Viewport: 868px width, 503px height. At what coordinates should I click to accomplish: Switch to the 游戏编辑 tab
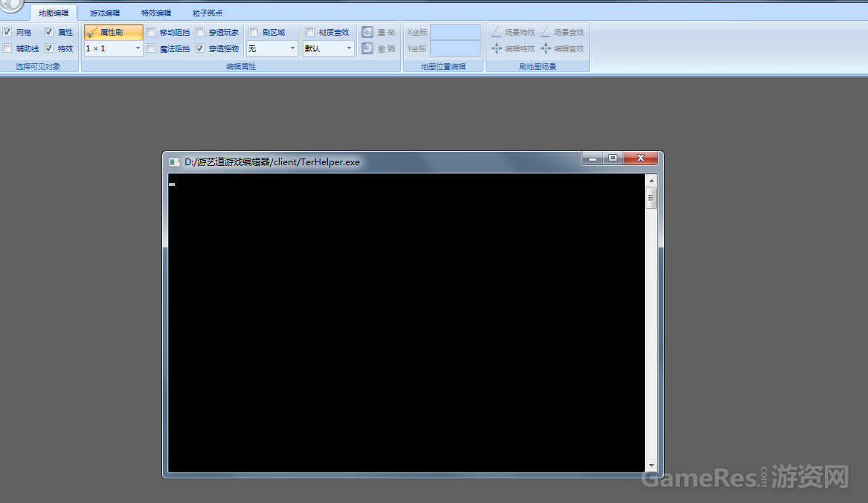(105, 13)
